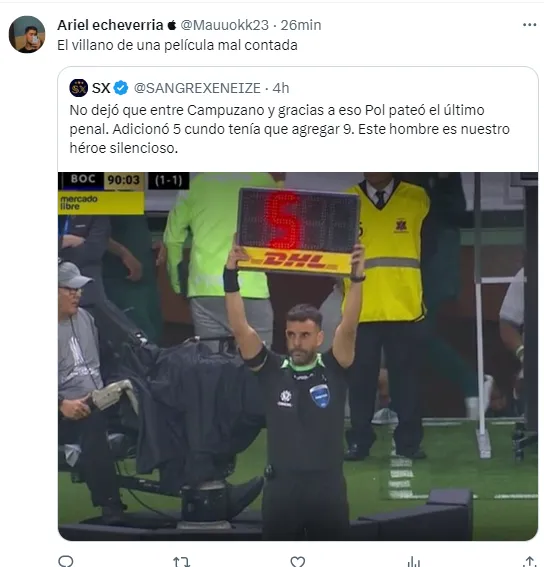Screen dimensions: 544x567
Task: Like the tweet with the heart icon
Action: click(x=297, y=562)
